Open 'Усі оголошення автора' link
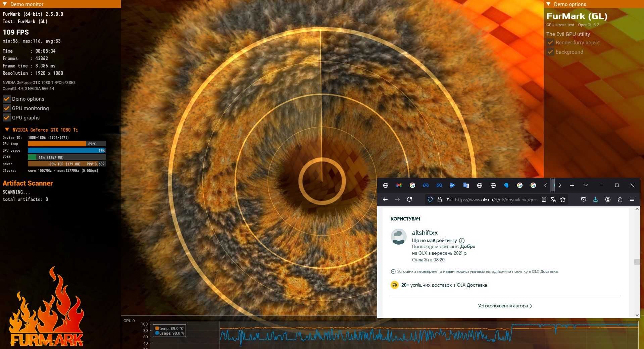 pos(505,306)
